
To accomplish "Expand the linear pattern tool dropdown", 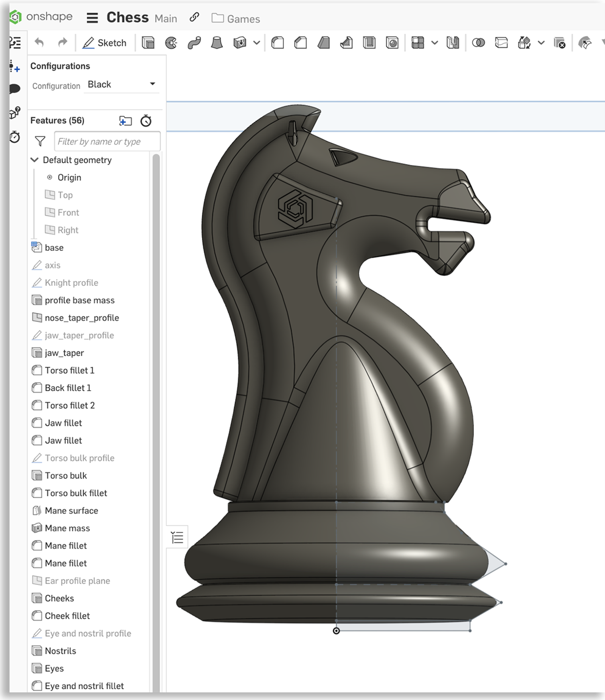I will coord(434,43).
